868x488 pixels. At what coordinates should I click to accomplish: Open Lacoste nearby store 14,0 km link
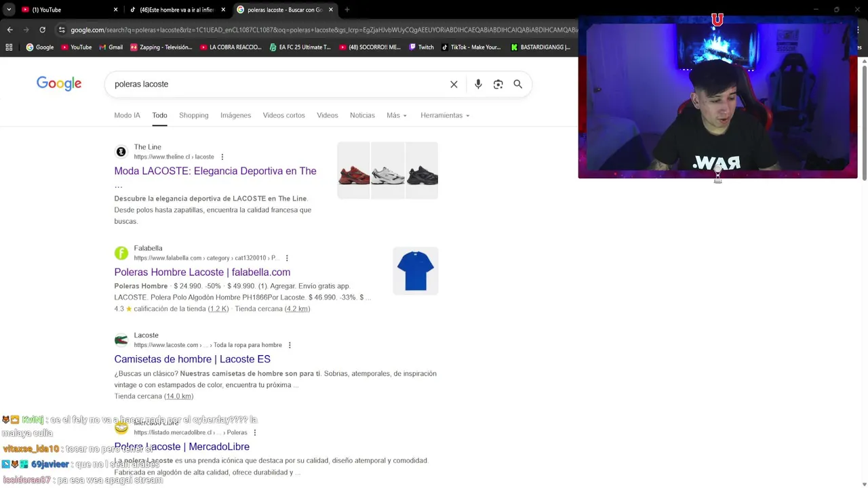point(178,396)
